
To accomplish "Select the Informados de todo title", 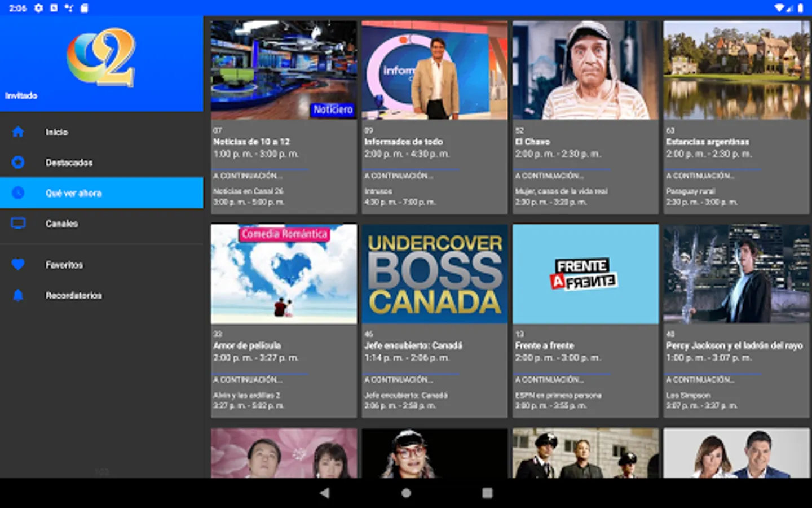I will tap(403, 142).
